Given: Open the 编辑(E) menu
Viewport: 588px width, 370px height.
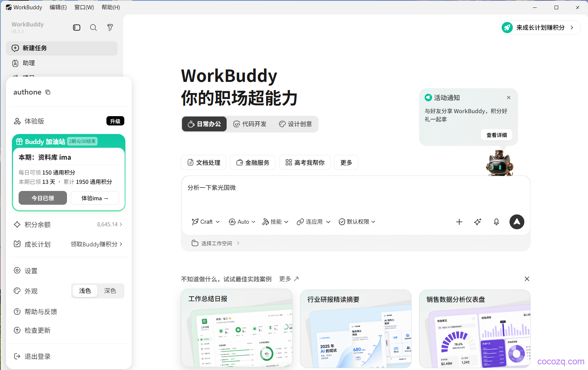Looking at the screenshot, I should [58, 7].
